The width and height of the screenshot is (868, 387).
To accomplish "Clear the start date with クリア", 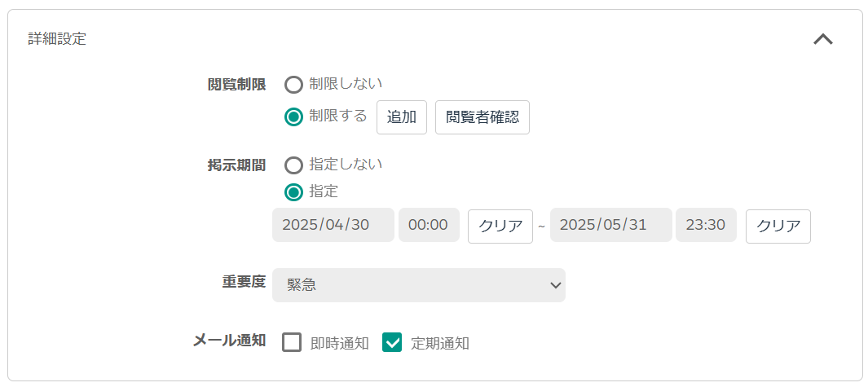I will pos(500,226).
